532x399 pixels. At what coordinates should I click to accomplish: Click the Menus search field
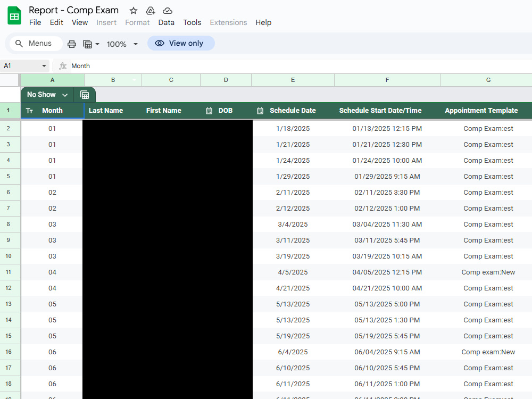pyautogui.click(x=36, y=44)
